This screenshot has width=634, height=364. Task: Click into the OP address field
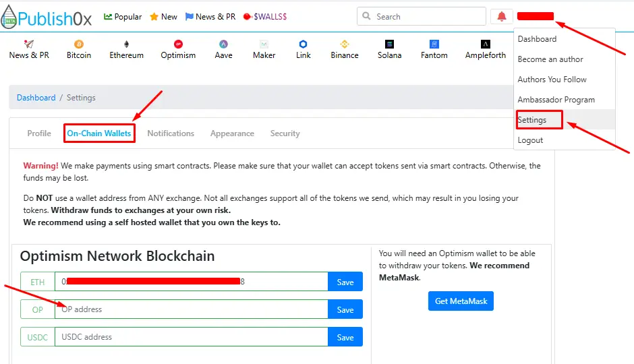tap(192, 309)
